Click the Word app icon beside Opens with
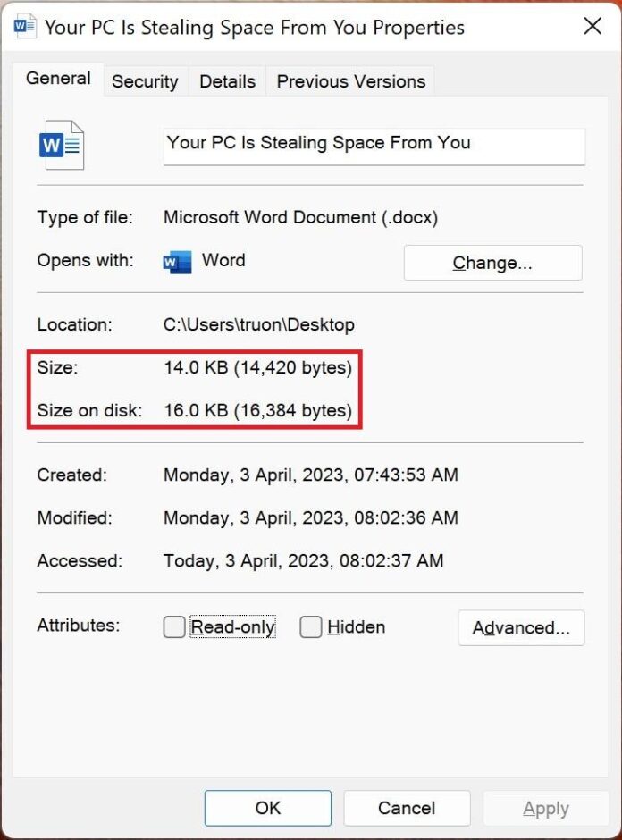The width and height of the screenshot is (622, 840). tap(177, 262)
